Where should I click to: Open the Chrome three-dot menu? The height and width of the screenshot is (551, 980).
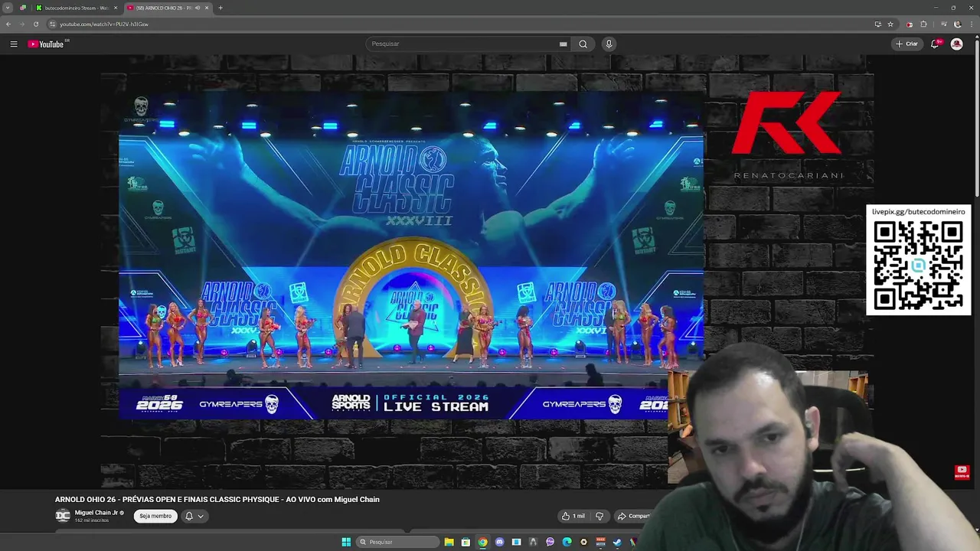coord(970,24)
